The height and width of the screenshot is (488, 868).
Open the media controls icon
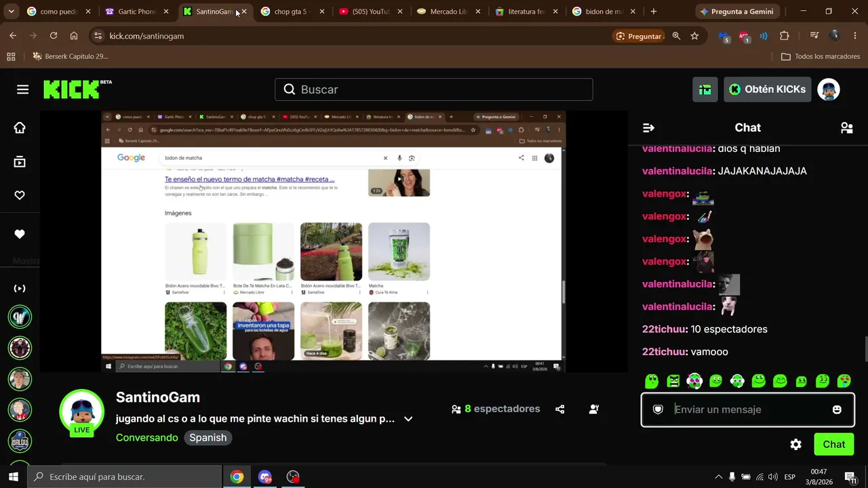coord(814,36)
